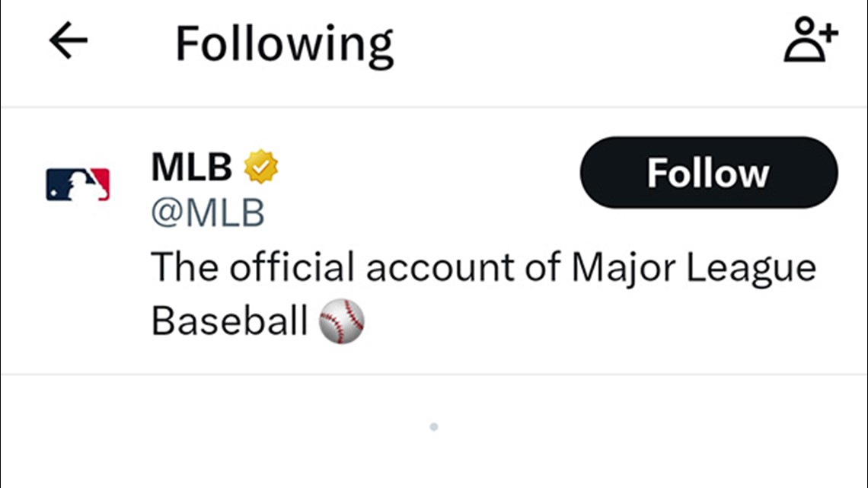Click the gold verified badge beside MLB

point(261,167)
